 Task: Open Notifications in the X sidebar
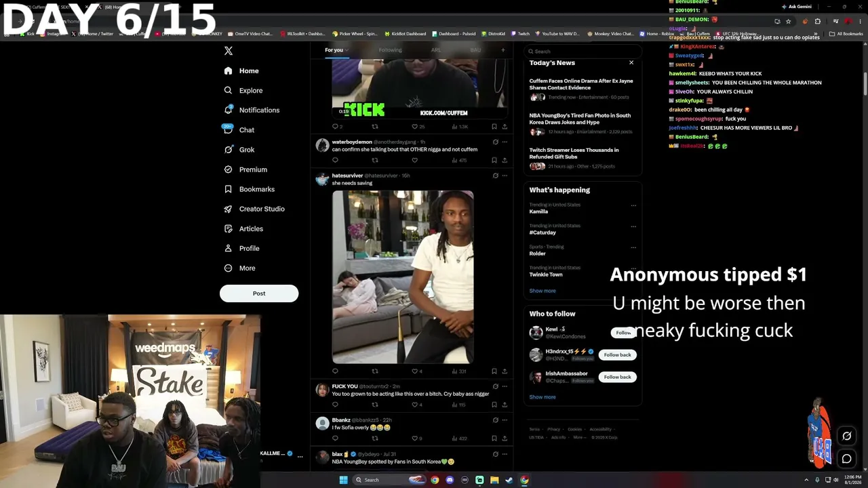[x=252, y=110]
